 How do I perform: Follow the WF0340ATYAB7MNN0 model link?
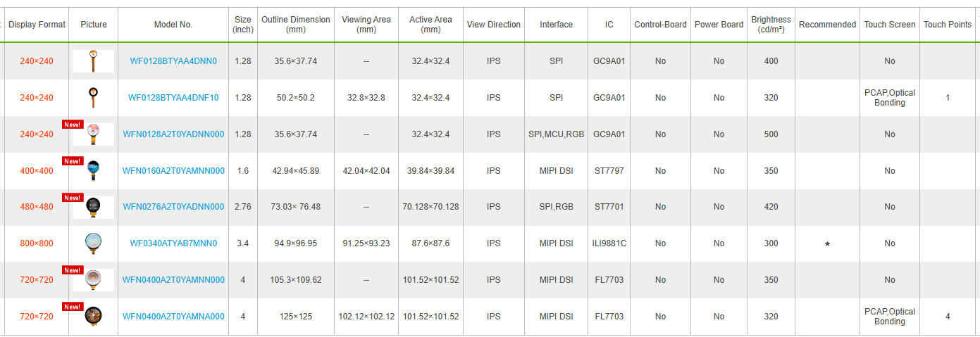(x=173, y=243)
